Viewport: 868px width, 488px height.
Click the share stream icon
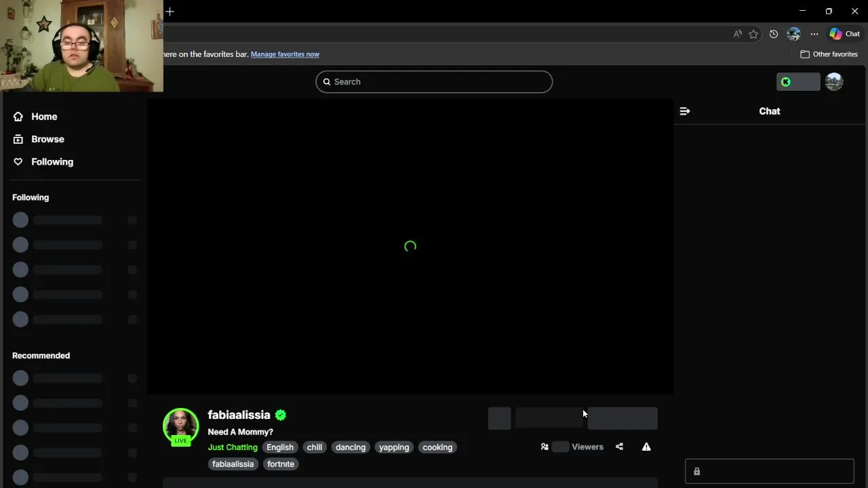tap(619, 447)
